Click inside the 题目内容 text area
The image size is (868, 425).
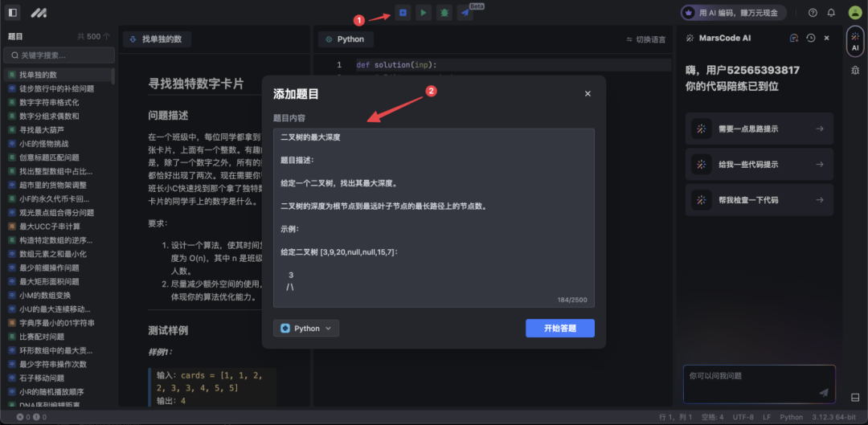[434, 218]
